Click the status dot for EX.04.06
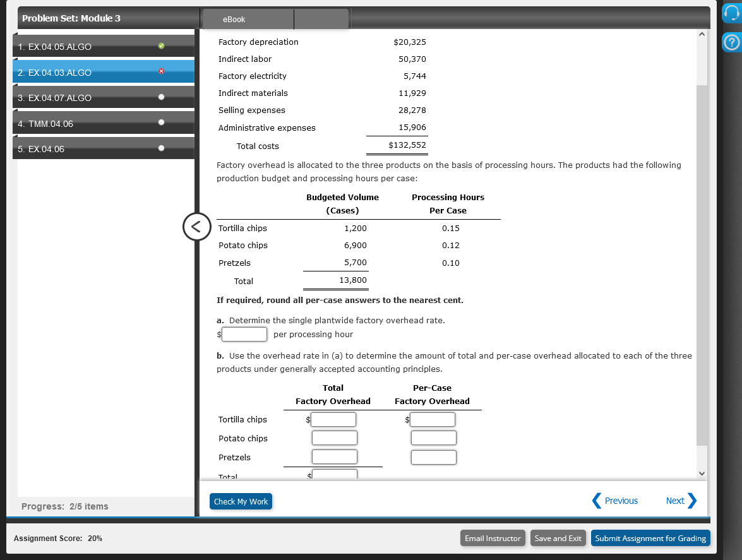The width and height of the screenshot is (742, 560). pyautogui.click(x=162, y=148)
